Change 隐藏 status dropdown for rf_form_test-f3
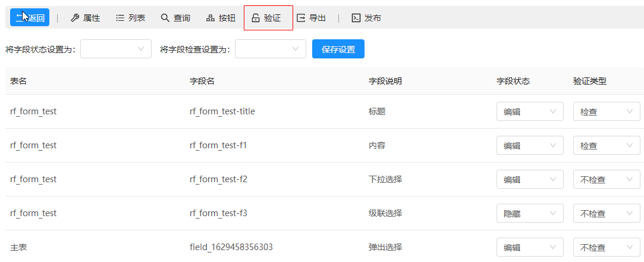The image size is (644, 262). (530, 213)
